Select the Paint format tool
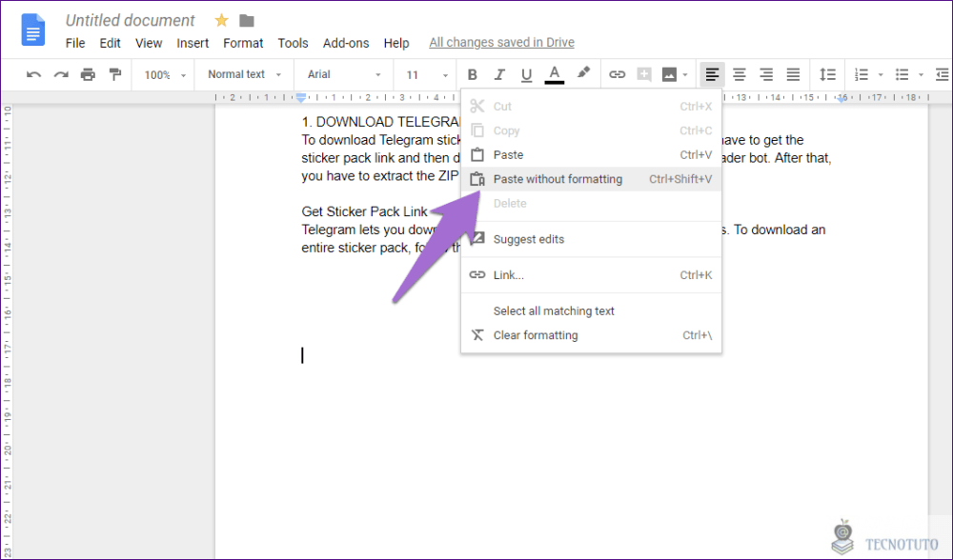The image size is (953, 560). coord(115,74)
